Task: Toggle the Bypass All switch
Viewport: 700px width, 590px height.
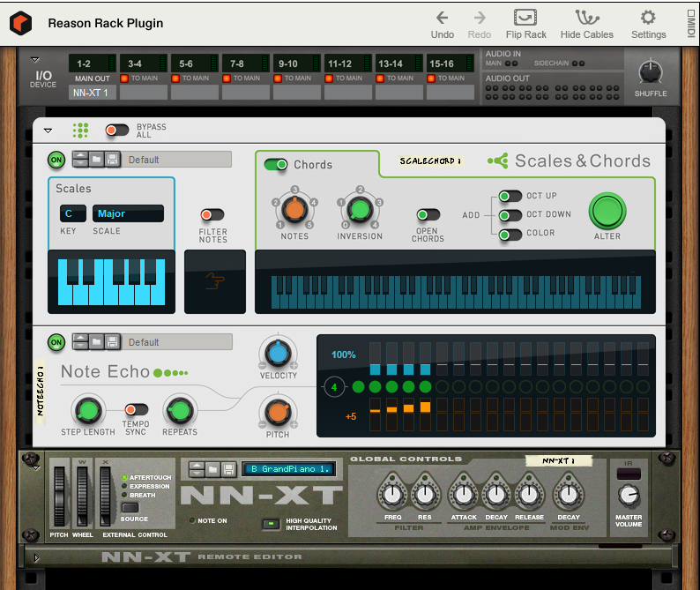Action: tap(116, 130)
